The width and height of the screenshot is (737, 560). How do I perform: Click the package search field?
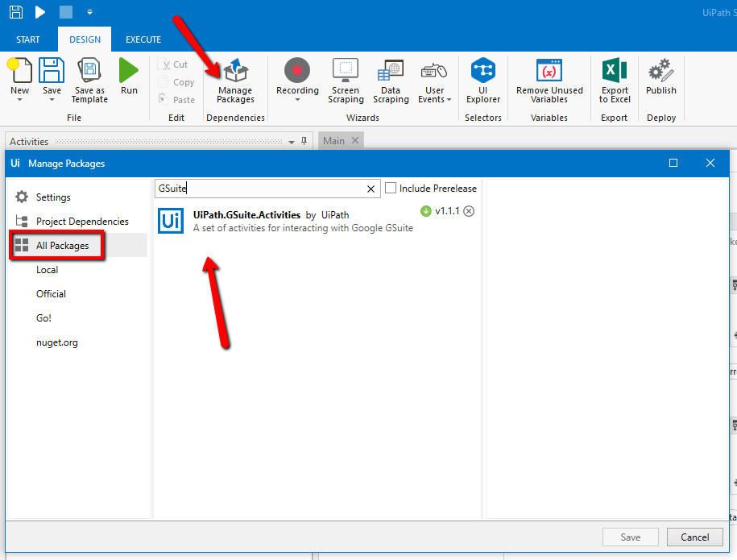[x=258, y=189]
